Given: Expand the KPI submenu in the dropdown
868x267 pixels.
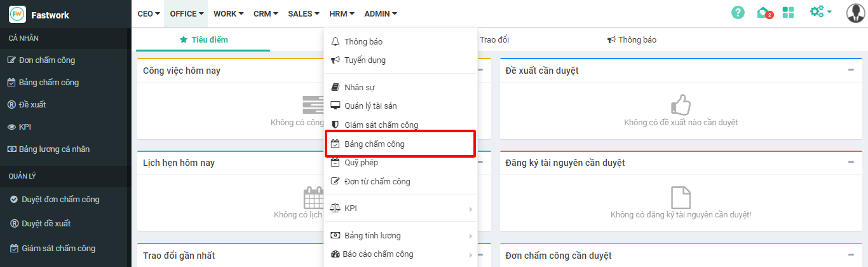Looking at the screenshot, I should click(x=470, y=209).
